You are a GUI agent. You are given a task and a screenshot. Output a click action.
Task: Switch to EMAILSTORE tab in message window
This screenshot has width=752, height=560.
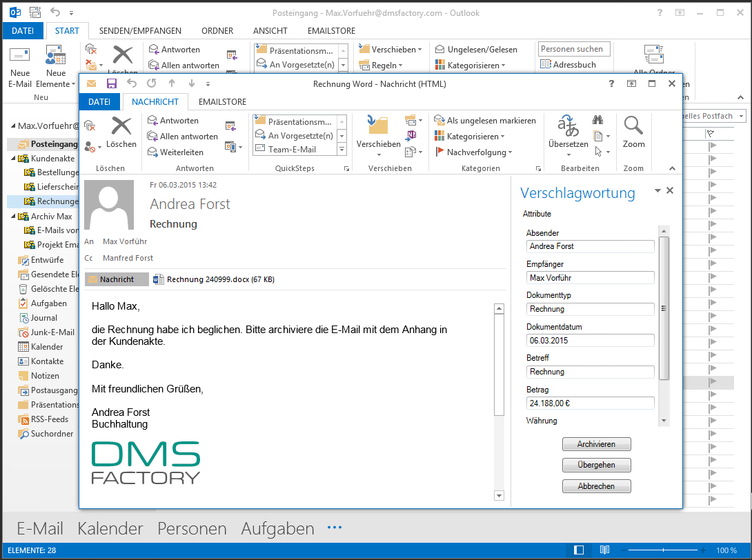tap(222, 101)
